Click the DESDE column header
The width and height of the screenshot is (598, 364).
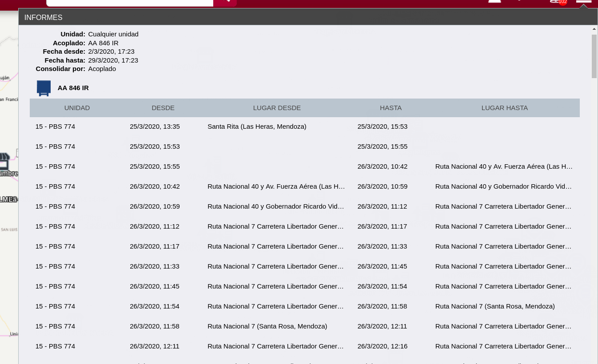(x=163, y=108)
